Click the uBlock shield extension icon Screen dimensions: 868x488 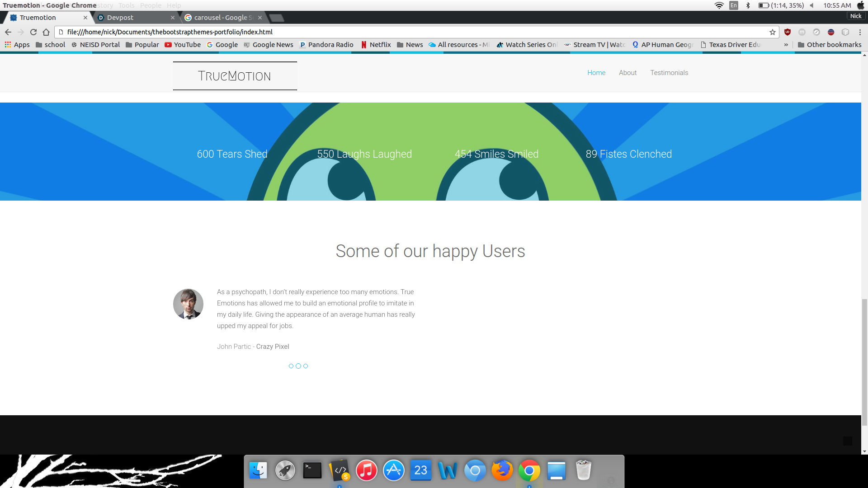pos(788,32)
